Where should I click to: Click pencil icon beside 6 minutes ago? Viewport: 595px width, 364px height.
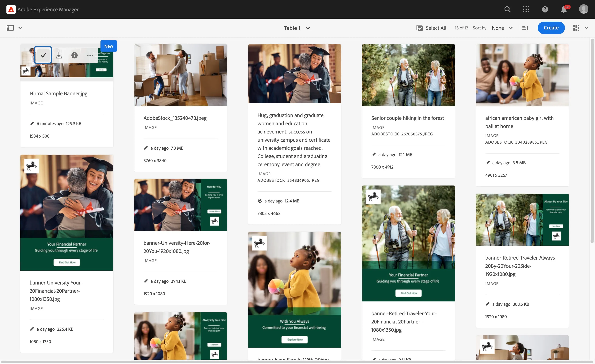pos(32,124)
